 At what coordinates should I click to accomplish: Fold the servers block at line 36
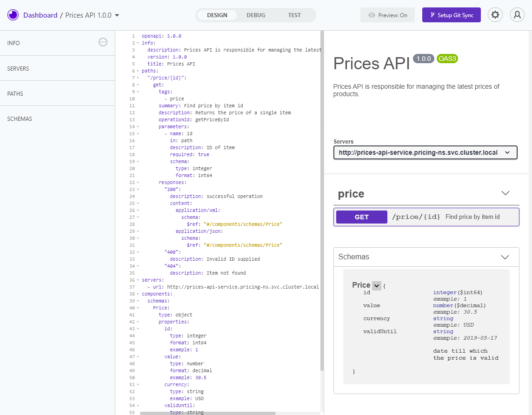pos(138,280)
